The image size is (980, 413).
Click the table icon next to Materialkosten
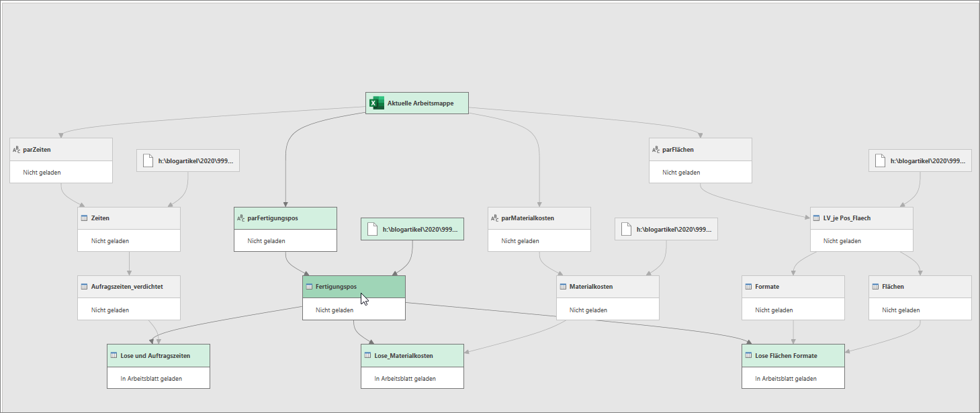563,287
